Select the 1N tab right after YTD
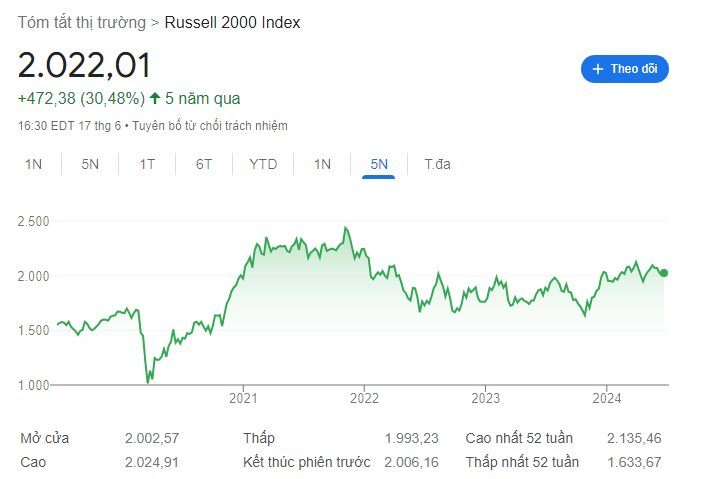Image resolution: width=711 pixels, height=479 pixels. coord(322,164)
